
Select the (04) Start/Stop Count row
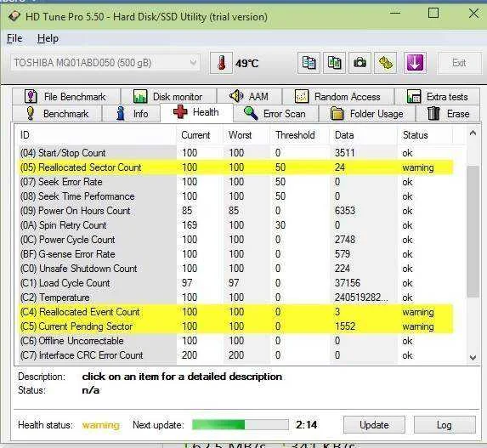click(x=235, y=153)
